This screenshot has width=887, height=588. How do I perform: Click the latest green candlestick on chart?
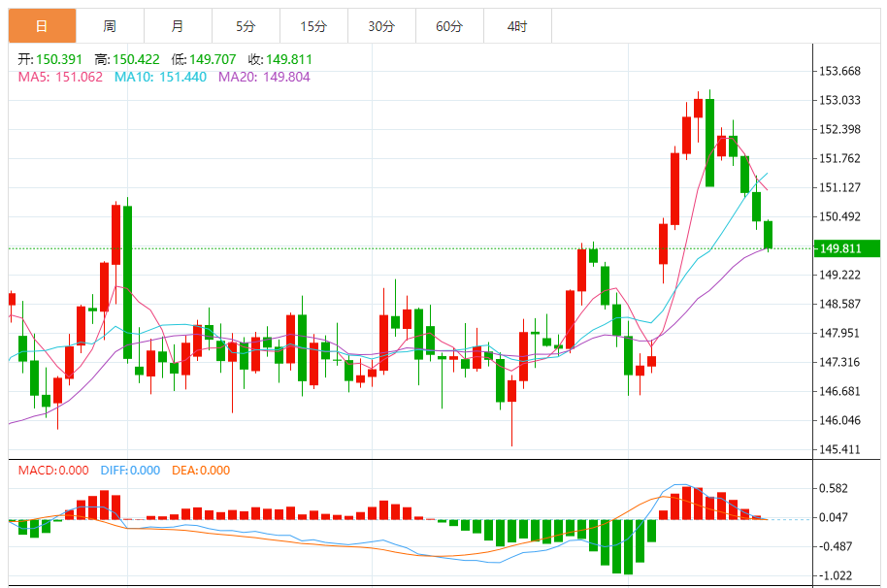(768, 235)
